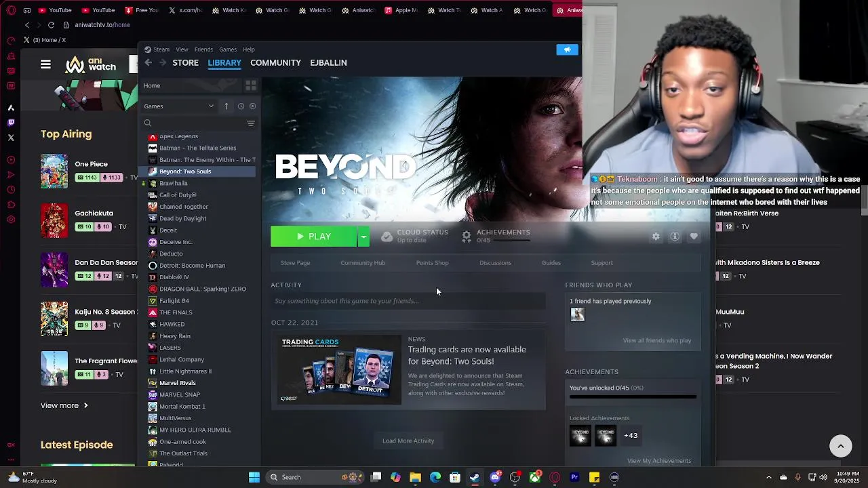Switch to the Apple Music browser tab
This screenshot has width=868, height=488.
tap(401, 10)
